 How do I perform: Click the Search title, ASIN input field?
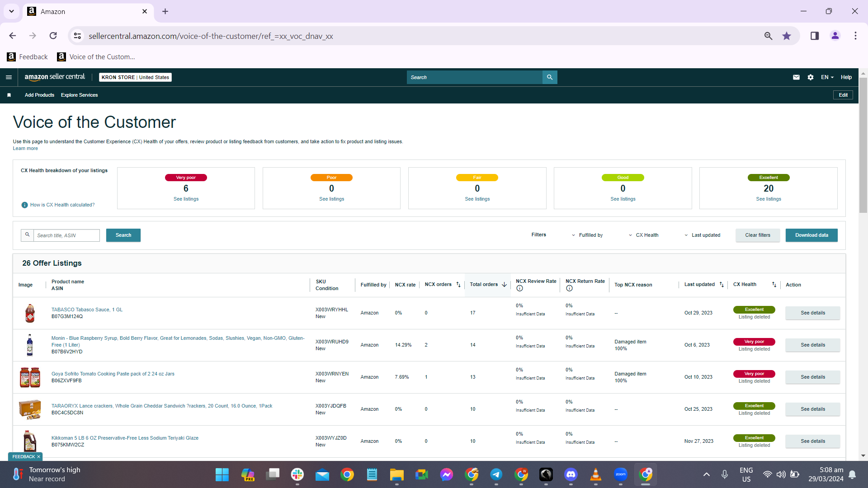pyautogui.click(x=66, y=235)
